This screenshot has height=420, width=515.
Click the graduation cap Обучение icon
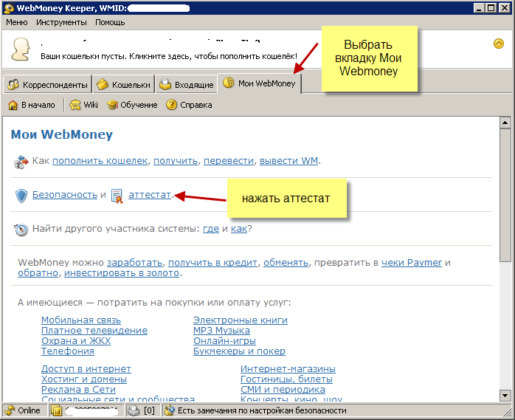(112, 105)
